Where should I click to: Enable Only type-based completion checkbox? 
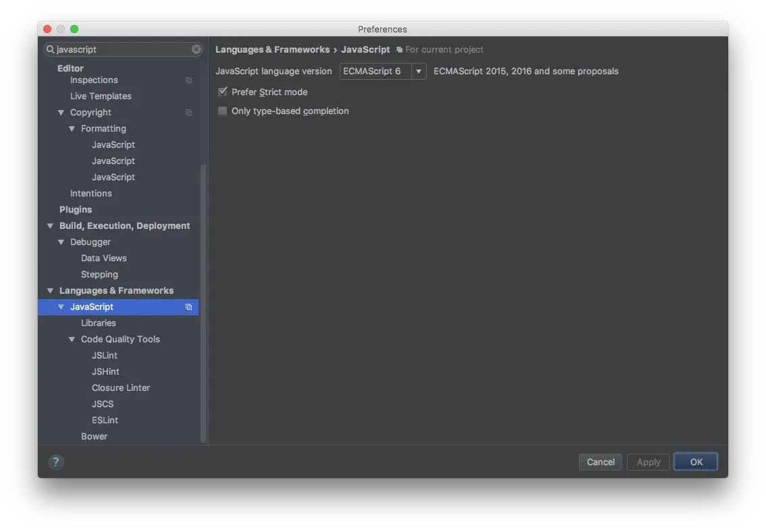coord(222,111)
